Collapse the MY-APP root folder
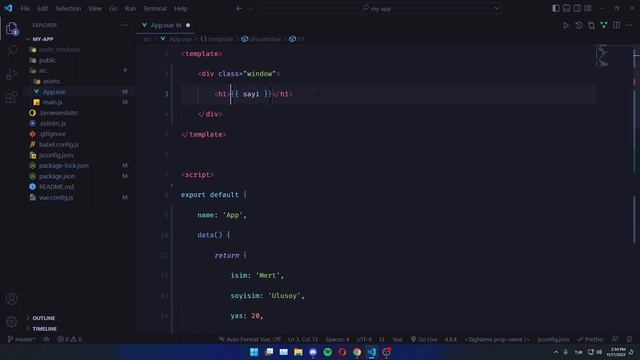The height and width of the screenshot is (360, 640). click(43, 39)
